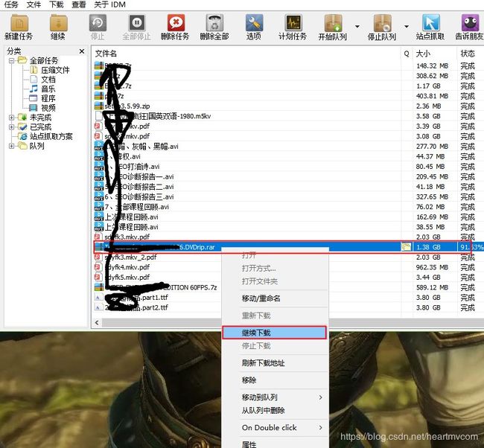The height and width of the screenshot is (448, 484).
Task: Open the 文件 menu
Action: click(34, 4)
